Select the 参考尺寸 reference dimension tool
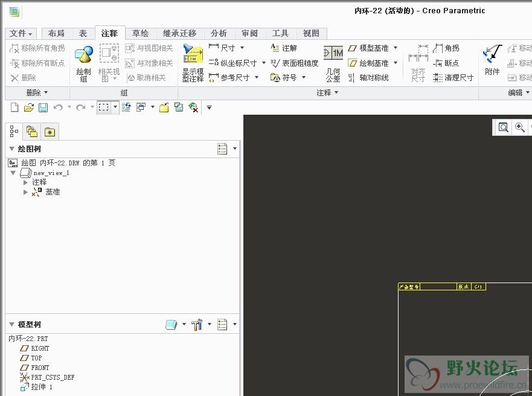The image size is (532, 396). coord(229,78)
